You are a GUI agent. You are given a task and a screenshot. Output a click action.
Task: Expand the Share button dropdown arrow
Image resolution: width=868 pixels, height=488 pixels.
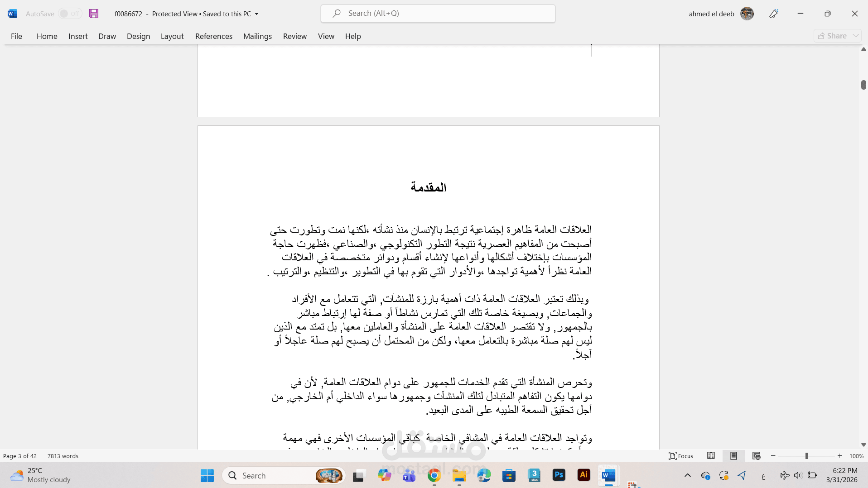click(855, 36)
